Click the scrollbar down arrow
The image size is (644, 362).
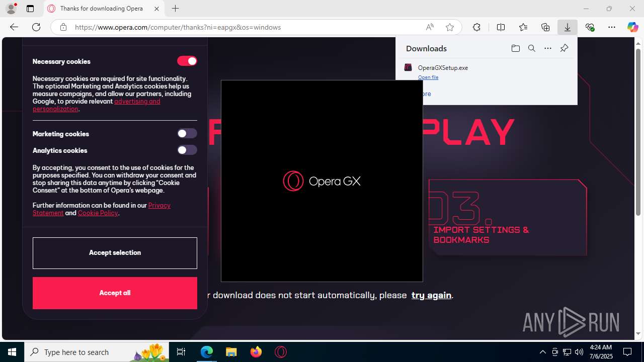[638, 334]
